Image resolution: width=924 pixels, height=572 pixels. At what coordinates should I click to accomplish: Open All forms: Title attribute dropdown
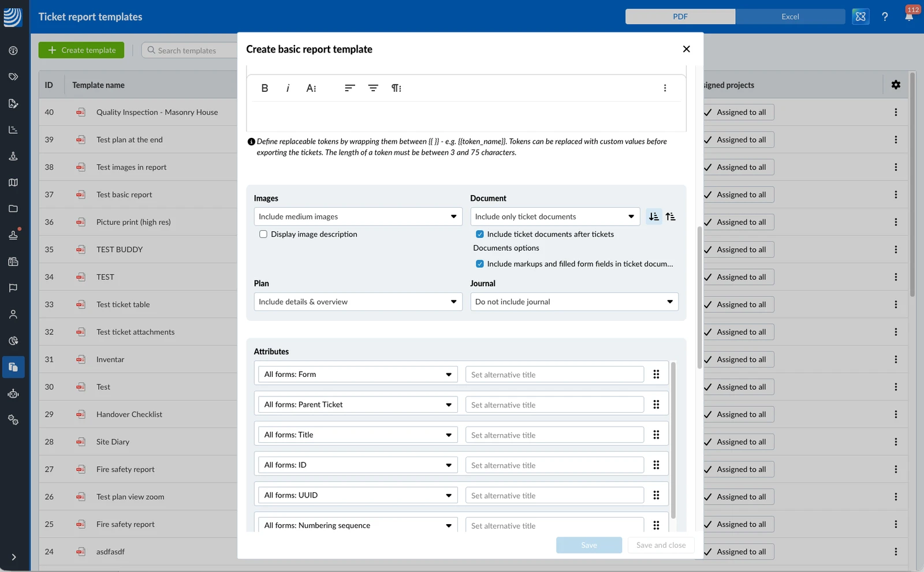(x=358, y=435)
